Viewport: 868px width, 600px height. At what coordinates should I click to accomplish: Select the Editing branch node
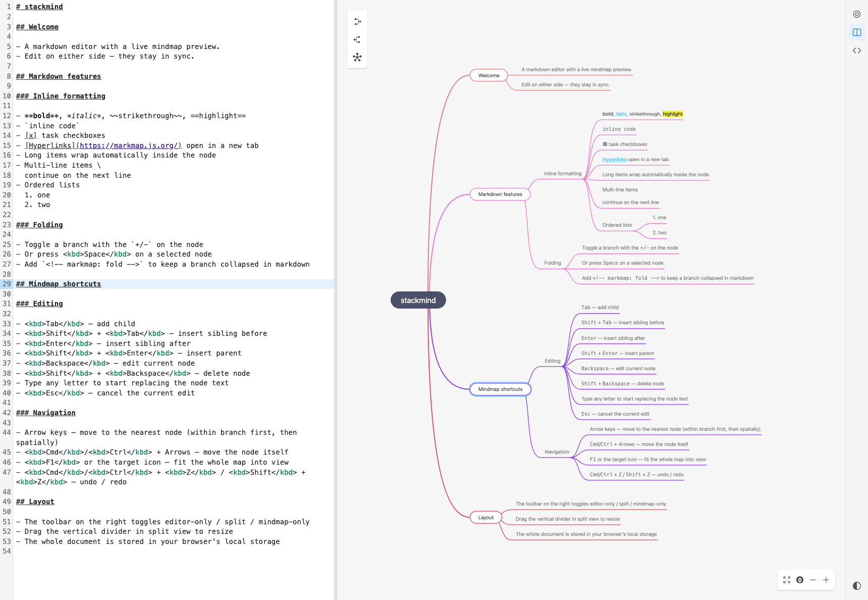click(x=552, y=361)
